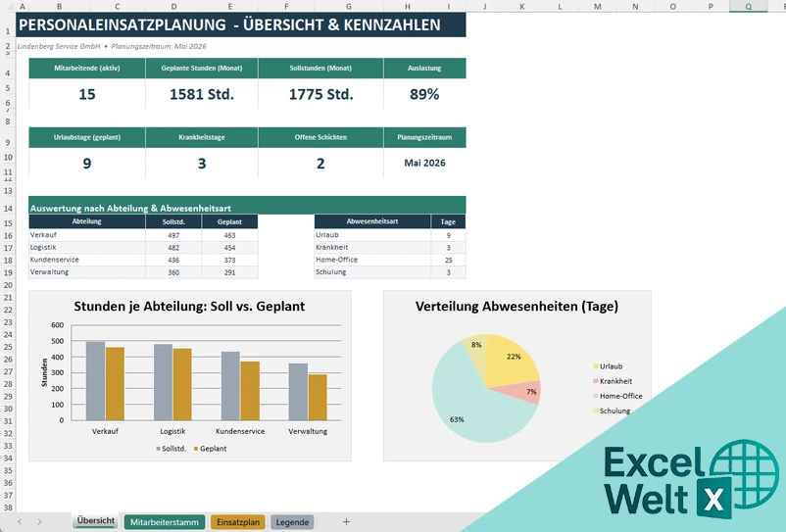The height and width of the screenshot is (532, 786).
Task: Select the Mitarbeitende (aktiv) header cell
Action: 86,69
